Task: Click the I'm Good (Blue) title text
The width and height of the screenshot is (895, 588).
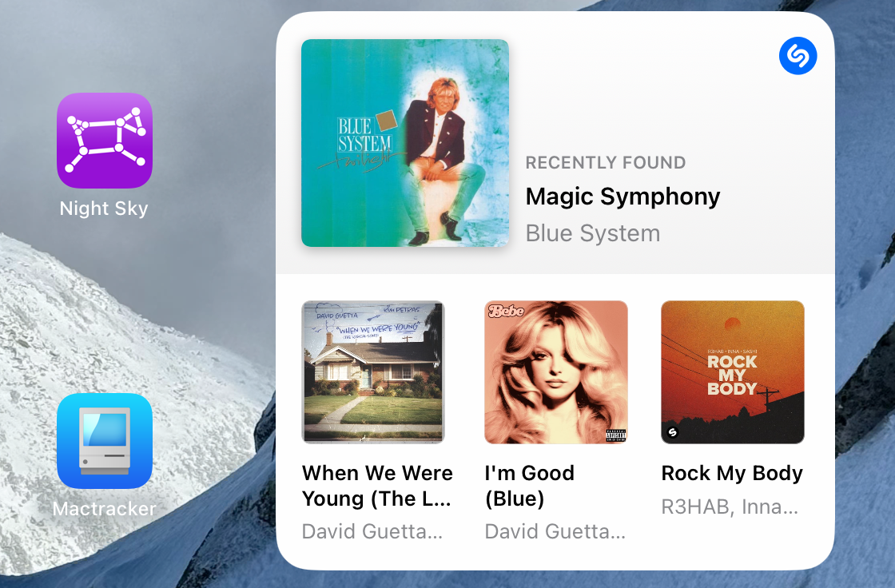Action: [530, 486]
